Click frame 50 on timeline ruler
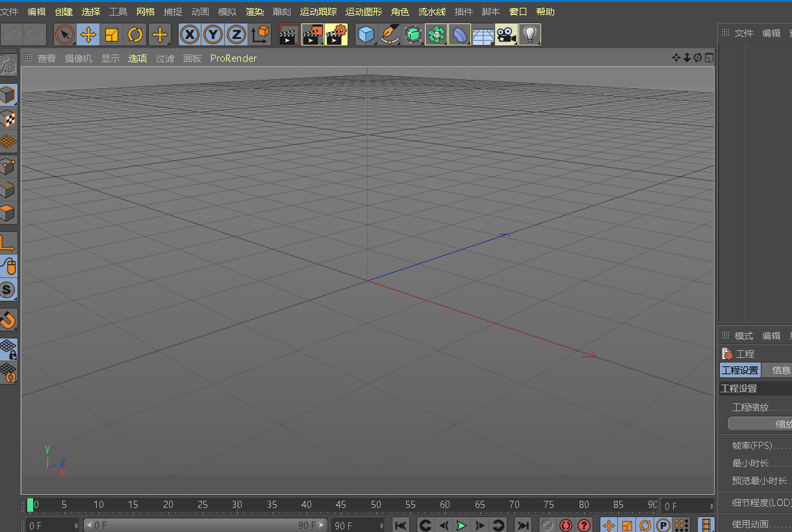This screenshot has width=792, height=532. [x=376, y=505]
